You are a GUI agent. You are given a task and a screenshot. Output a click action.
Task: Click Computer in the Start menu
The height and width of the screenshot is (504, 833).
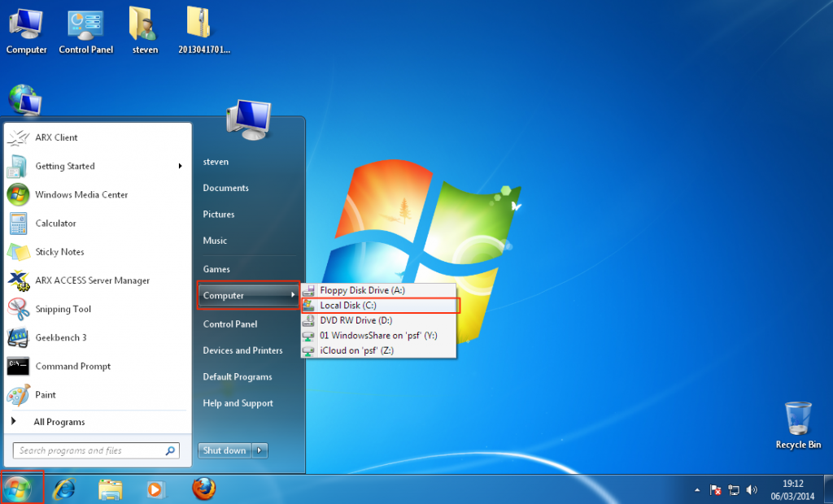(x=249, y=295)
